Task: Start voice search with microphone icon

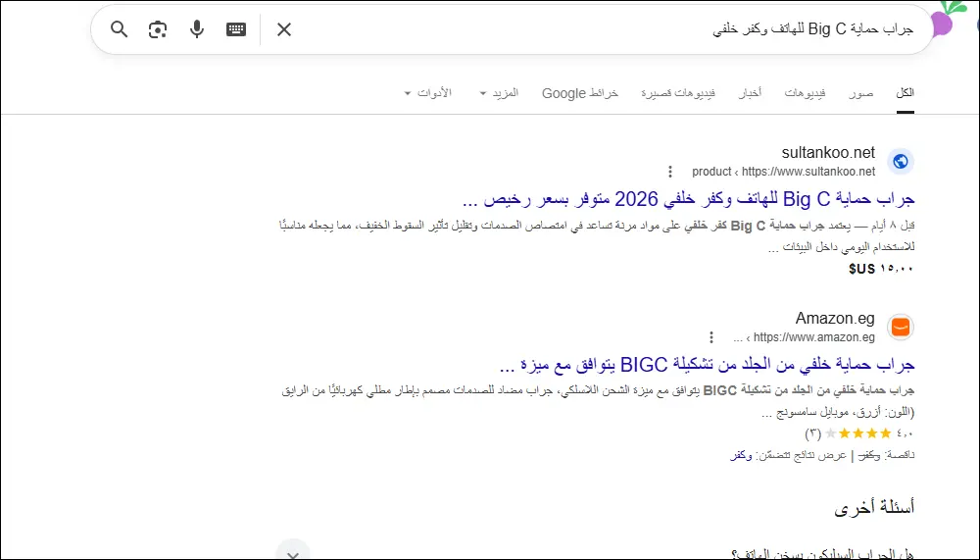Action: [197, 29]
